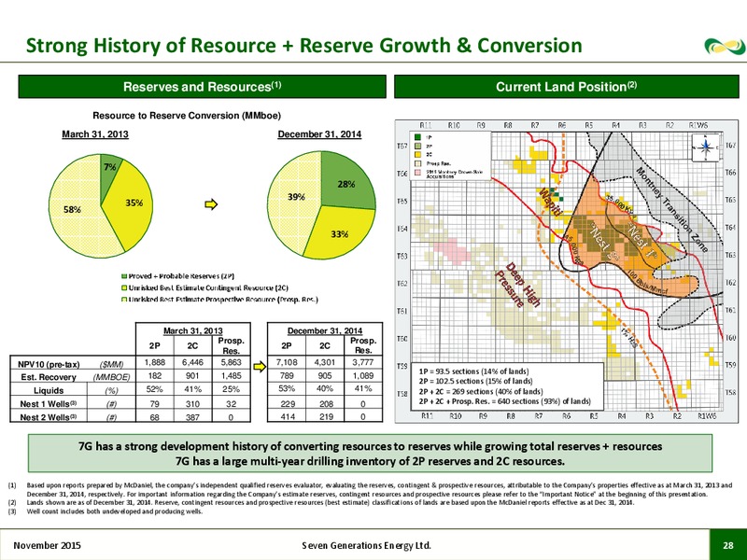Click the 'December 31, 2014' label above the pie
Screen dimensions: 747x560
[x=319, y=134]
